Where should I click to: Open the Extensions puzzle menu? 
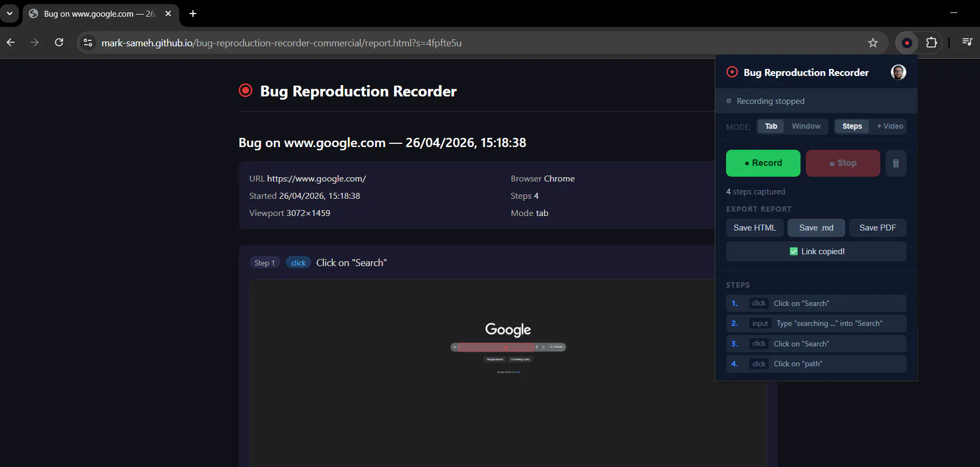pos(931,43)
